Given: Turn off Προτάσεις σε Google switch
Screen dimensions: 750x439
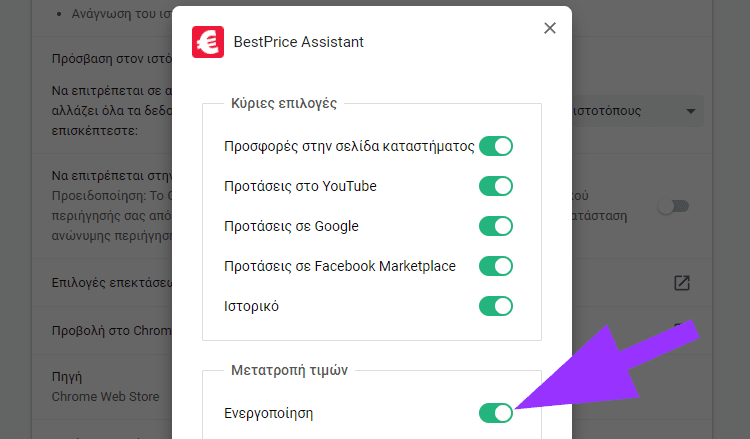Looking at the screenshot, I should click(496, 226).
